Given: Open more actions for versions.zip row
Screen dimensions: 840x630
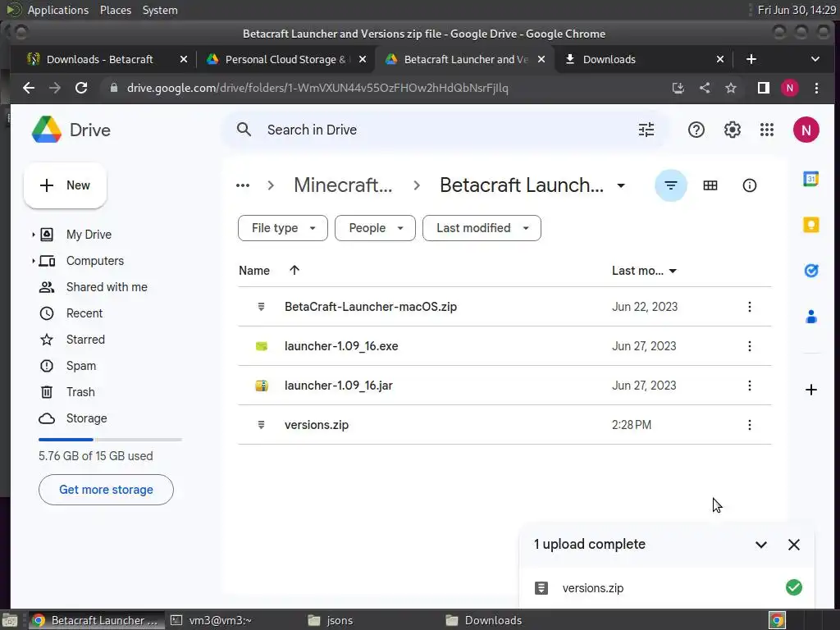Looking at the screenshot, I should 749,425.
